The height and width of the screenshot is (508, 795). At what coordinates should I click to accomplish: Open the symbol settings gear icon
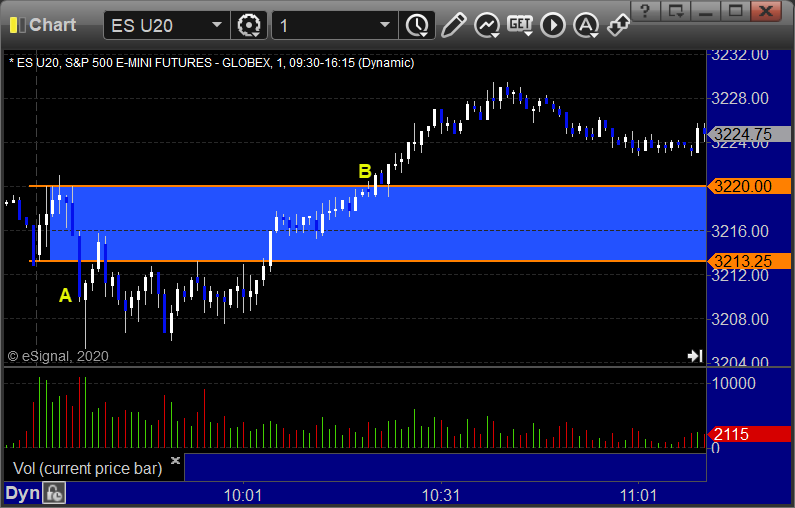[248, 25]
